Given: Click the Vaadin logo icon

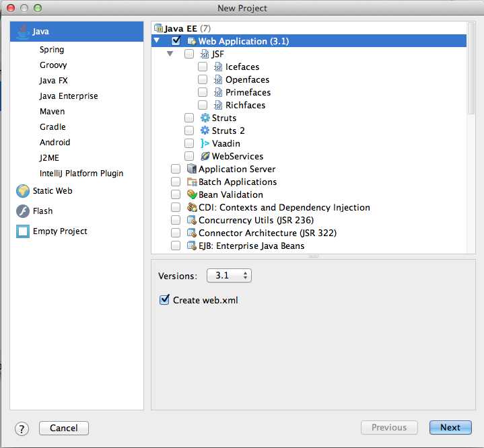Looking at the screenshot, I should tap(205, 143).
